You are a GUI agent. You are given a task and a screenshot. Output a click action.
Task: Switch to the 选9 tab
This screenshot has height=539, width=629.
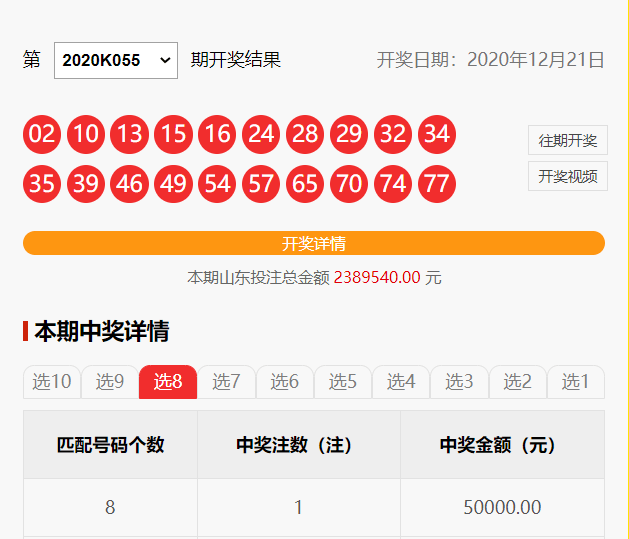[110, 381]
